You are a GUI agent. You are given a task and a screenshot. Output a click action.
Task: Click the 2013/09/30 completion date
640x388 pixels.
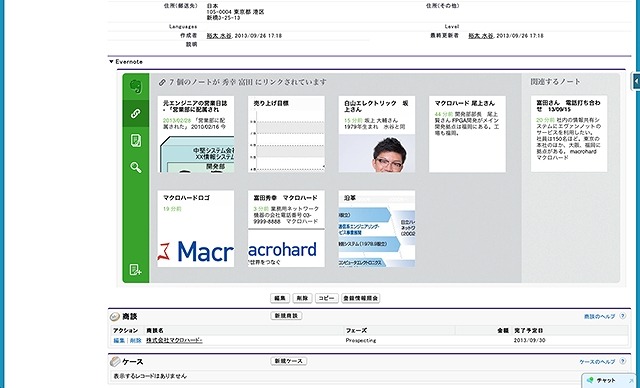click(x=529, y=340)
